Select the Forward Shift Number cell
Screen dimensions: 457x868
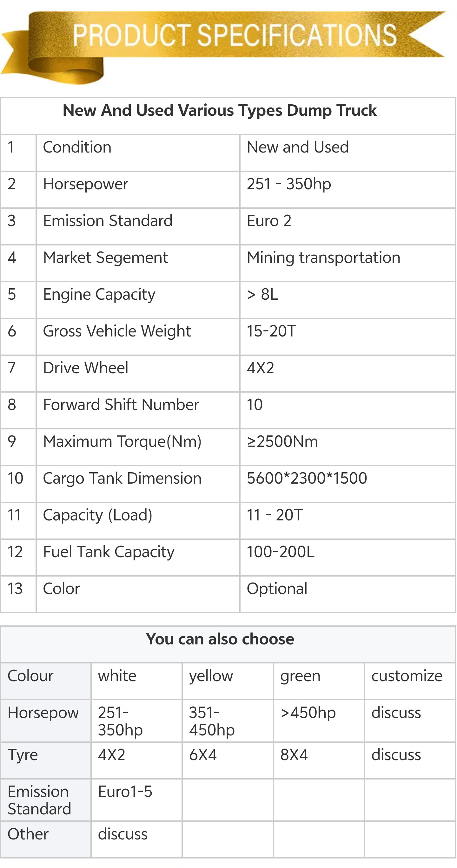coord(138,410)
